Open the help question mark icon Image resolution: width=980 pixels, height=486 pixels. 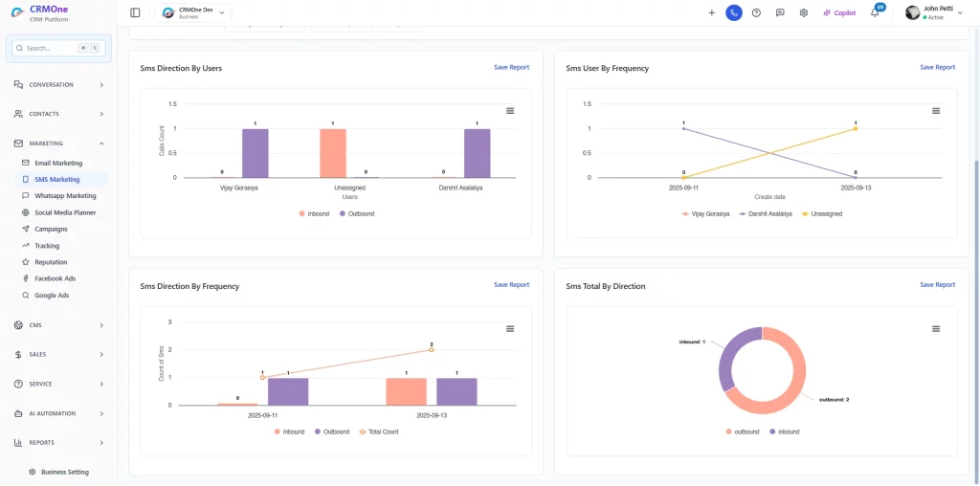(756, 12)
